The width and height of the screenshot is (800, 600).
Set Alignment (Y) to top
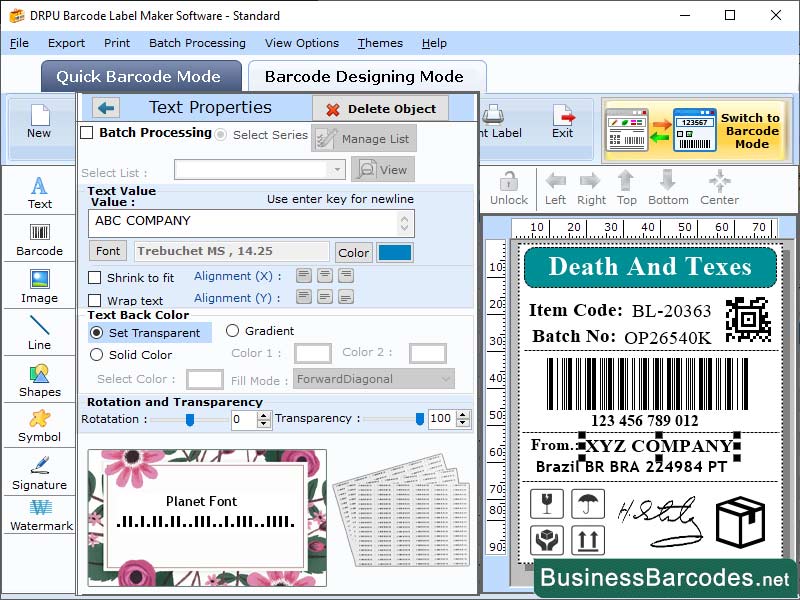tap(304, 296)
